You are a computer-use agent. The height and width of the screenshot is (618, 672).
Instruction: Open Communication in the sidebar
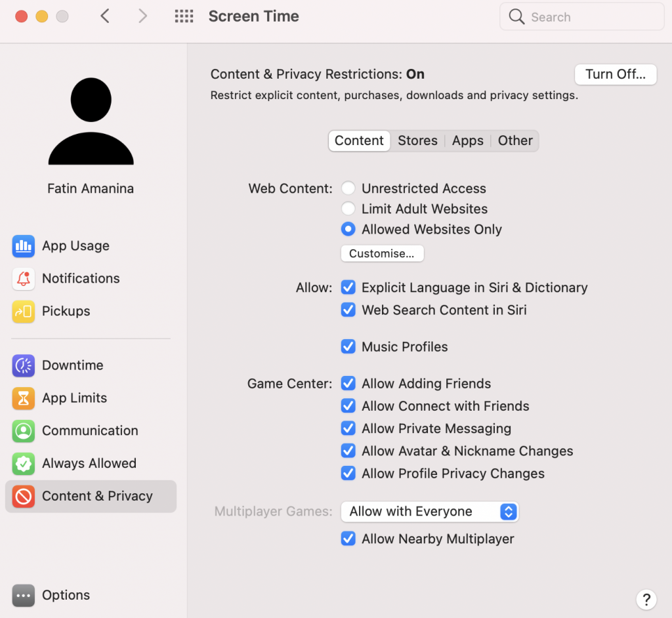91,431
